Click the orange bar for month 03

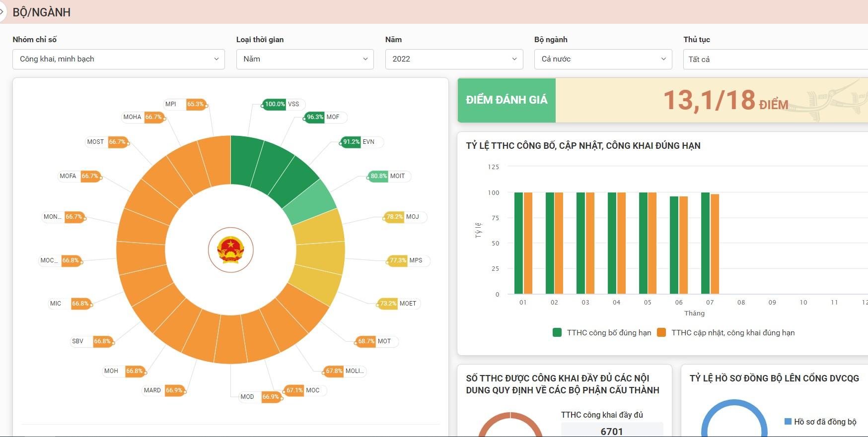(x=590, y=243)
